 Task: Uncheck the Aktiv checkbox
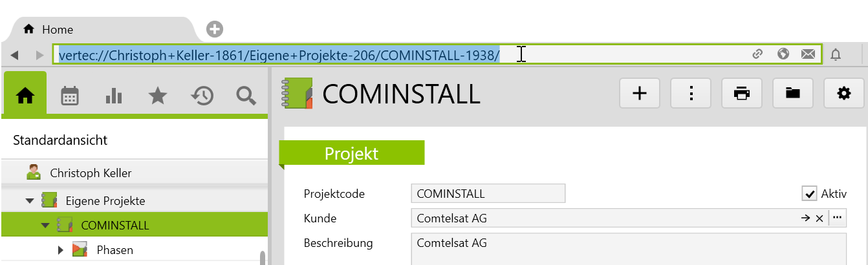click(x=809, y=193)
